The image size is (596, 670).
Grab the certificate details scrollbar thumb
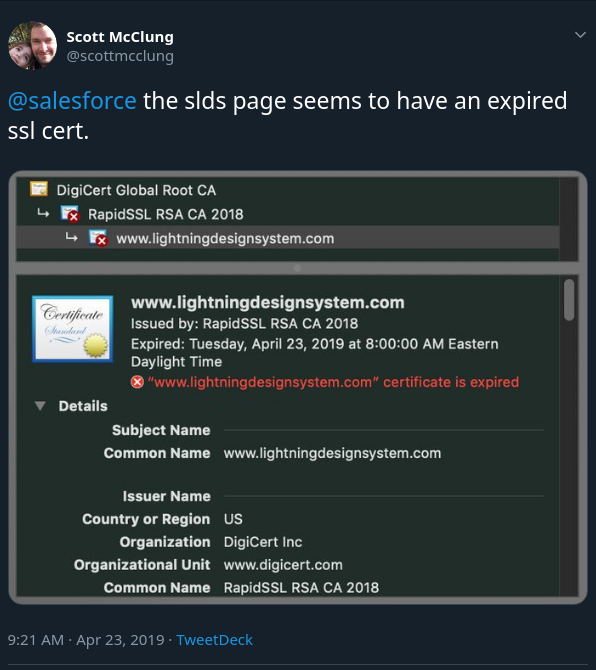pos(569,300)
